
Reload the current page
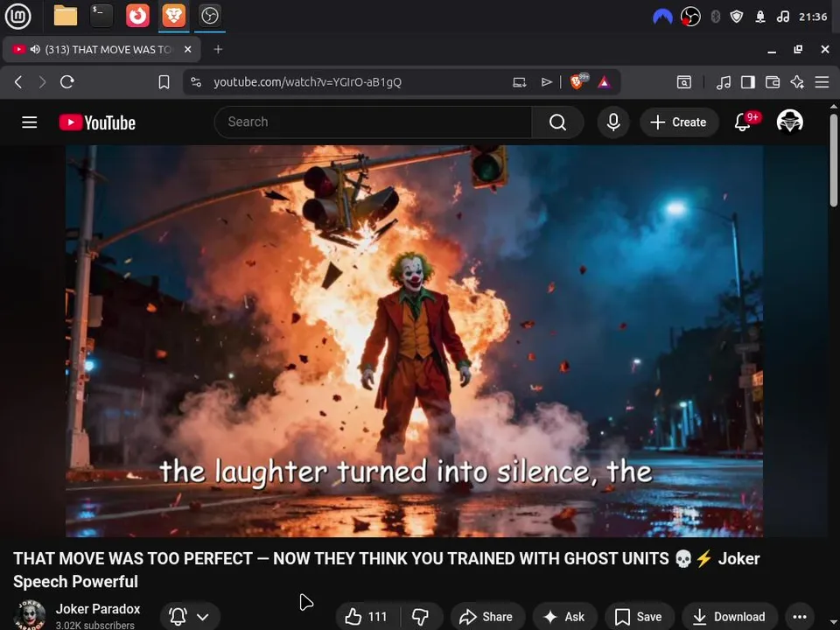pos(67,82)
